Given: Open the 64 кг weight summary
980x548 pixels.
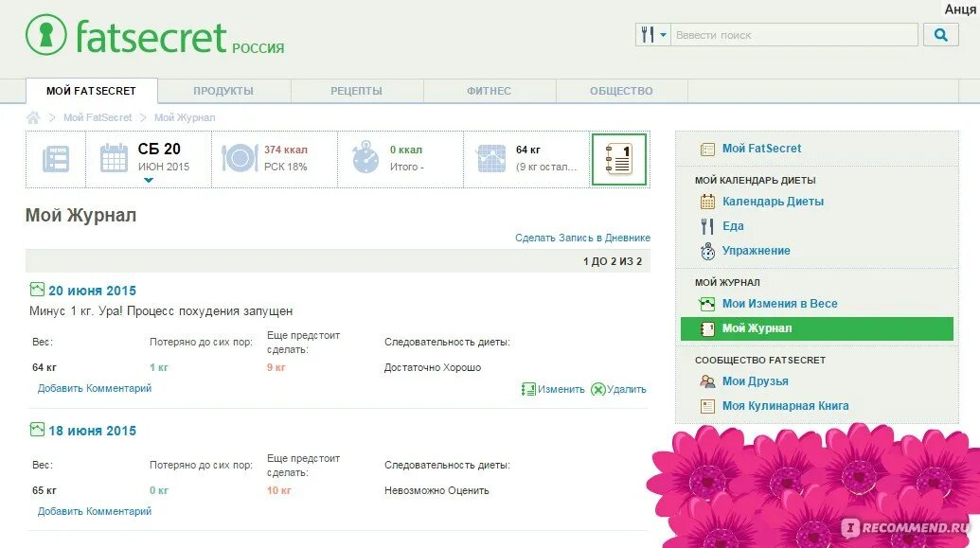Looking at the screenshot, I should tap(546, 158).
